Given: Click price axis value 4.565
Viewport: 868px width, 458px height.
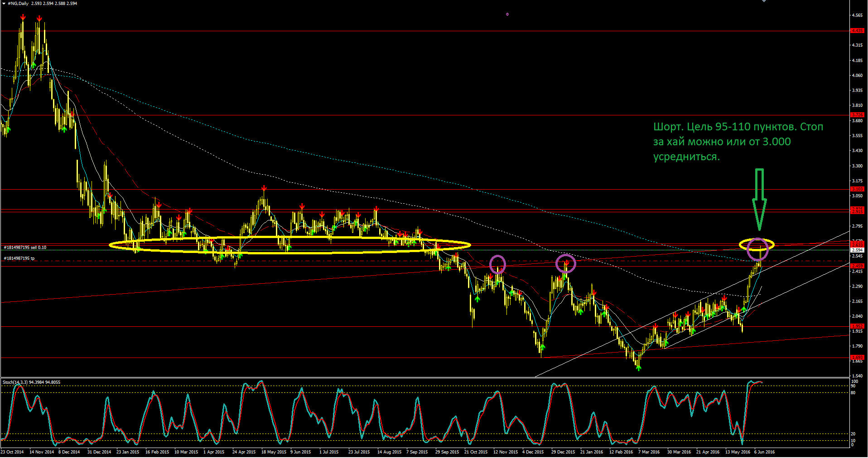Looking at the screenshot, I should [x=857, y=15].
